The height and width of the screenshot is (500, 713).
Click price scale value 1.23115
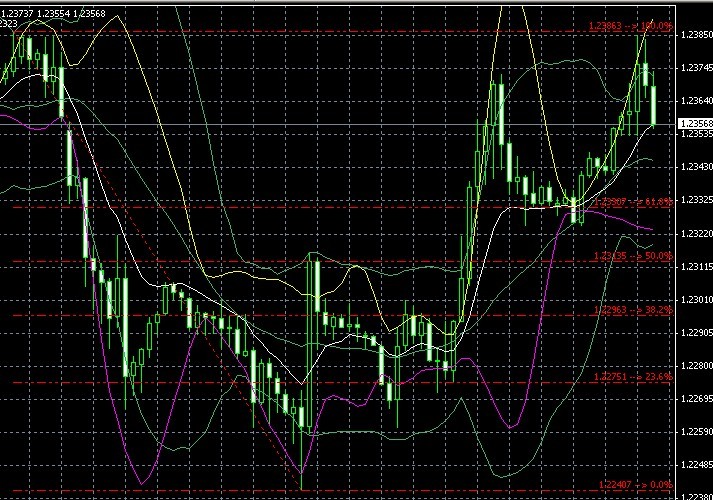(697, 266)
